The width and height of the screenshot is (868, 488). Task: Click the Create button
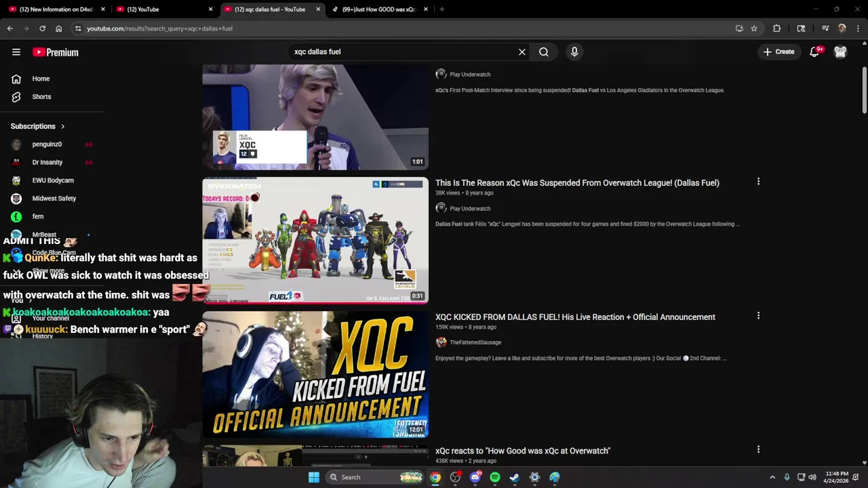pyautogui.click(x=778, y=52)
